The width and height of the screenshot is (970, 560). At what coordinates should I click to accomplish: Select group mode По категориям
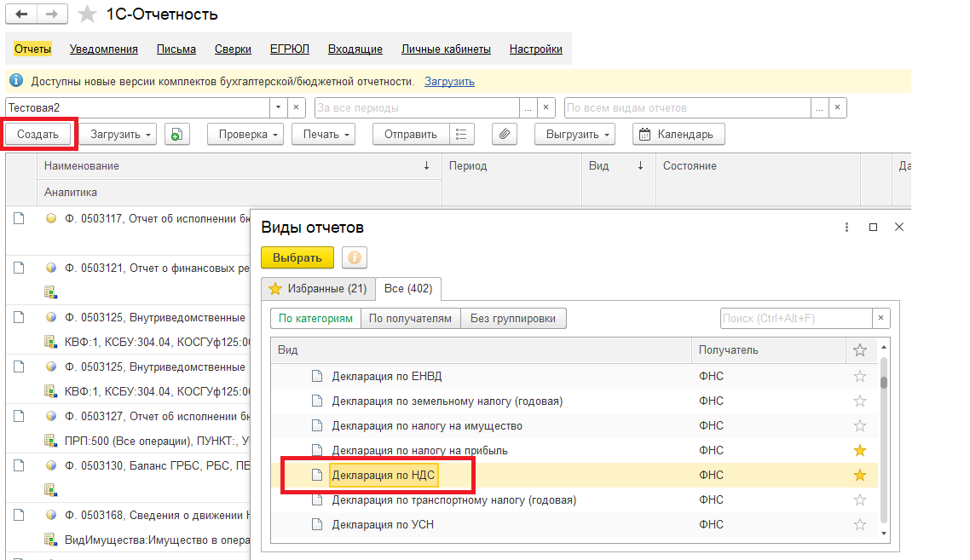click(315, 319)
